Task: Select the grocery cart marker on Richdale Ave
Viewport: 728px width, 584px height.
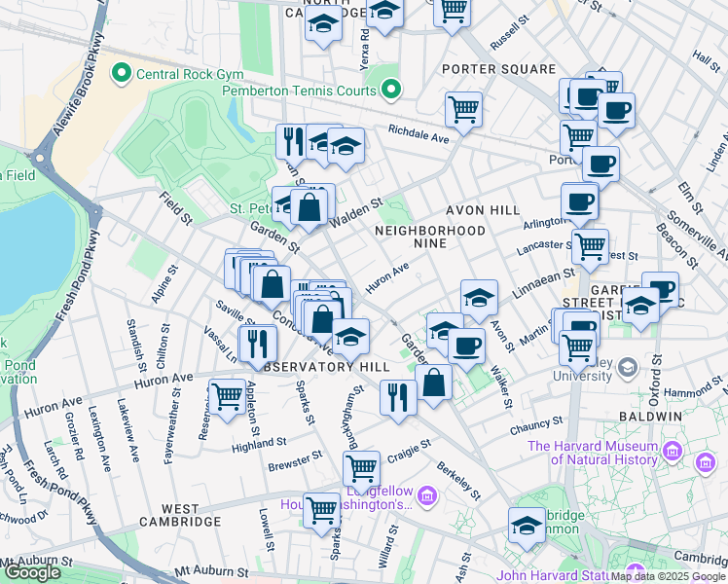Action: click(463, 111)
